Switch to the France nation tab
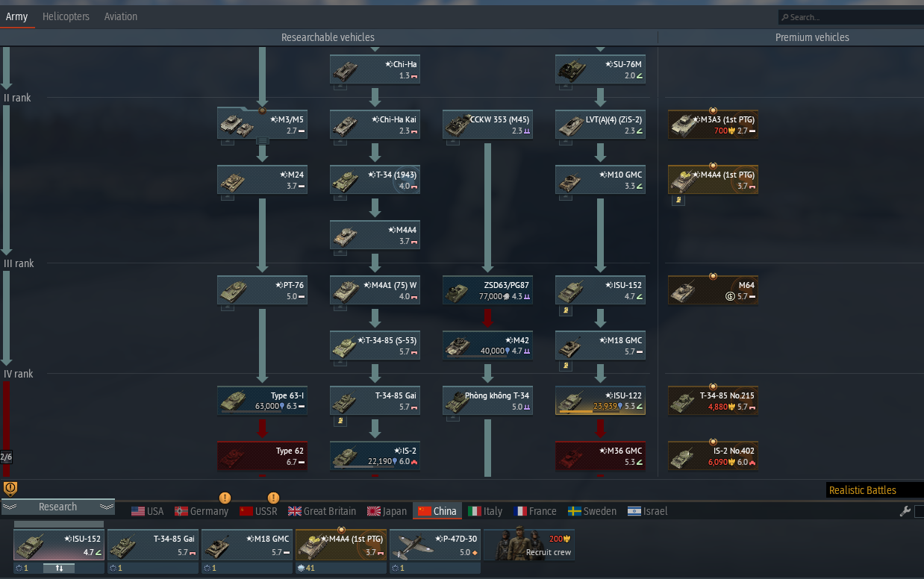Viewport: 924px width, 579px height. point(534,511)
